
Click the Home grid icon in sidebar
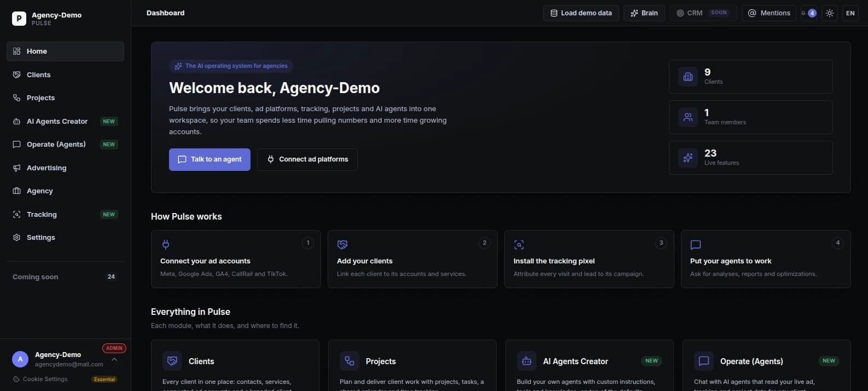[x=16, y=51]
